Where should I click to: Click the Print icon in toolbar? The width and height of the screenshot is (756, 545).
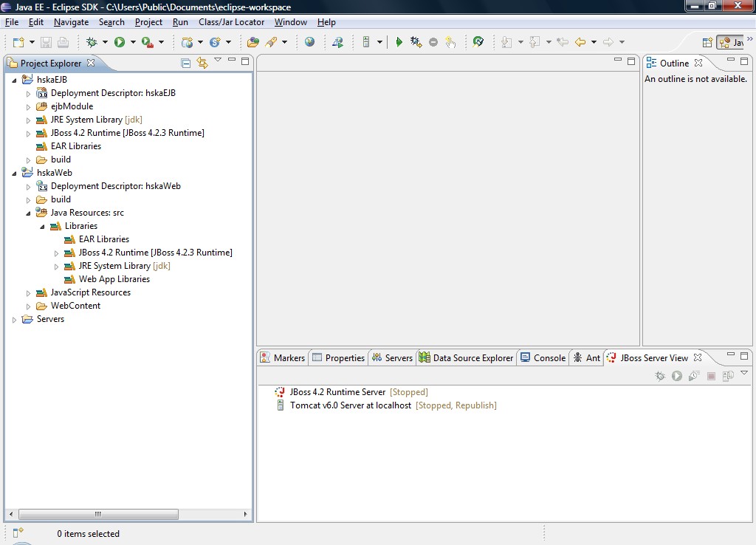tap(63, 42)
